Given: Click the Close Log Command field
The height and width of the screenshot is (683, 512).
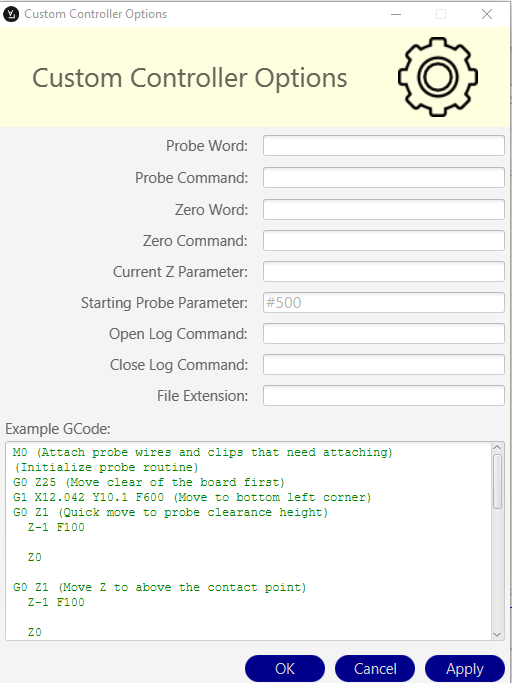Looking at the screenshot, I should click(x=383, y=365).
